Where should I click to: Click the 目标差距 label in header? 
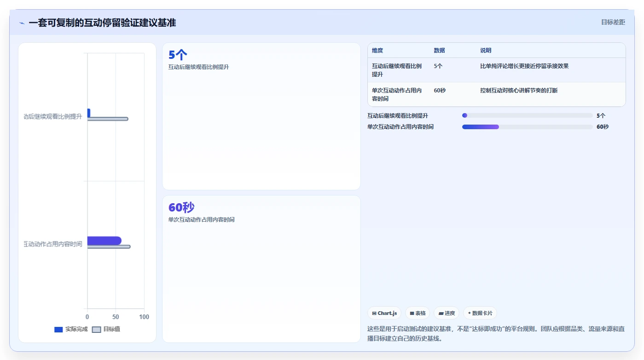613,22
